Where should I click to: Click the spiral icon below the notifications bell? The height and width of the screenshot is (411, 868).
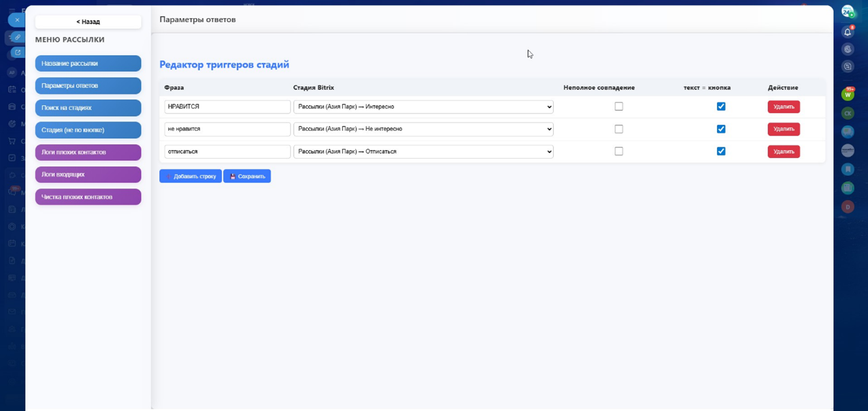pos(848,49)
